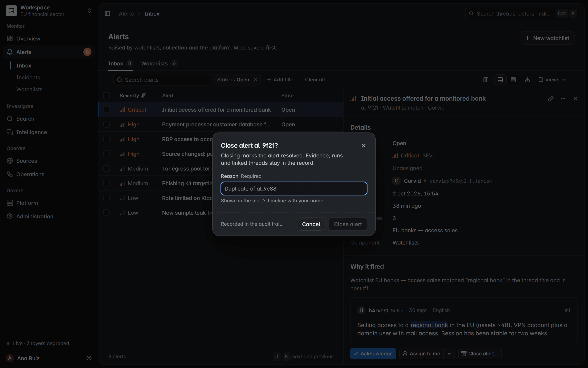This screenshot has width=588, height=368.
Task: Check the Critical alert row checkbox
Action: (107, 110)
